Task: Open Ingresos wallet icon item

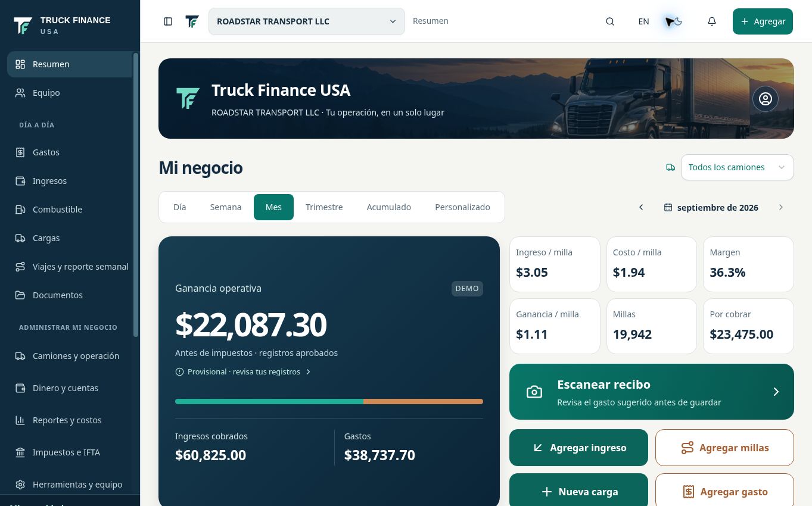Action: click(x=69, y=181)
